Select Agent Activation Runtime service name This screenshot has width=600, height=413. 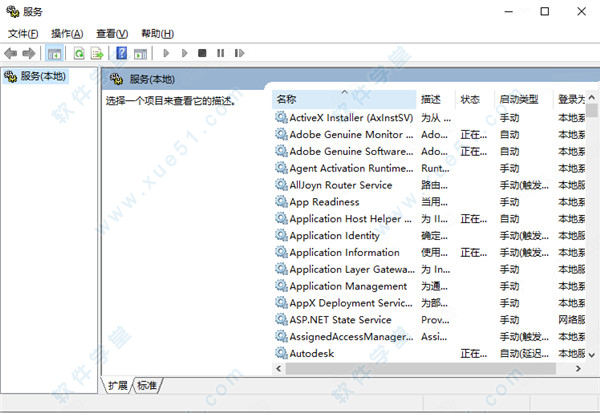(x=351, y=168)
